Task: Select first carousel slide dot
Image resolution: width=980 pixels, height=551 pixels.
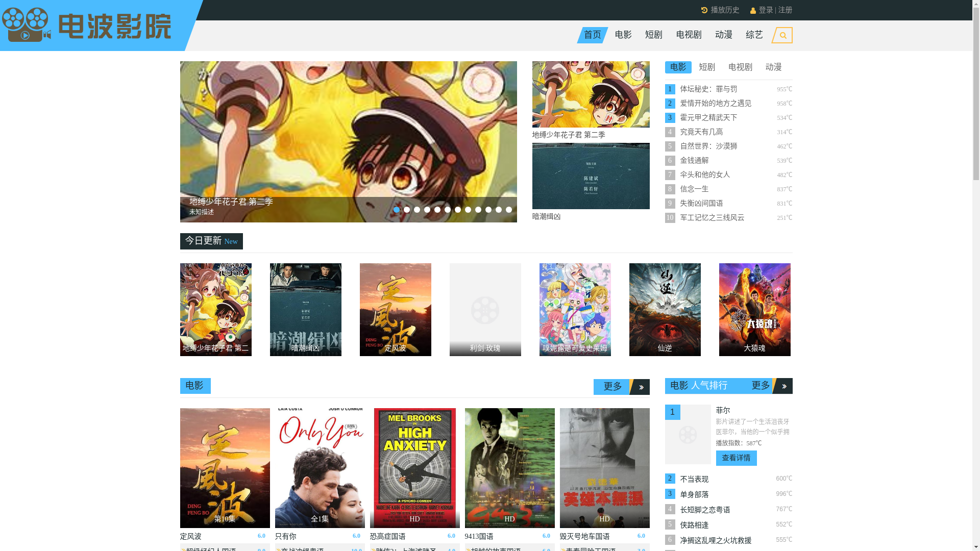Action: (397, 210)
